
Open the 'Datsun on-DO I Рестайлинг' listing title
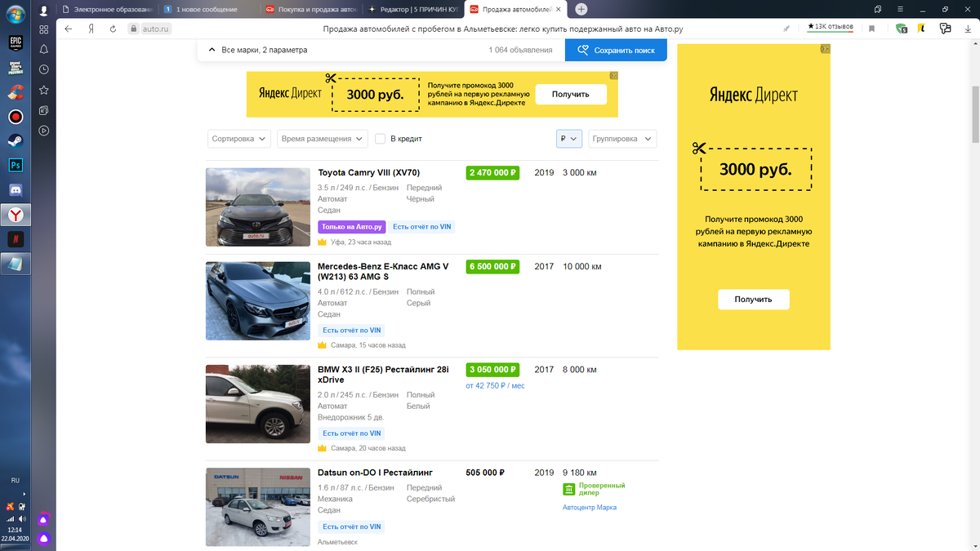[375, 473]
